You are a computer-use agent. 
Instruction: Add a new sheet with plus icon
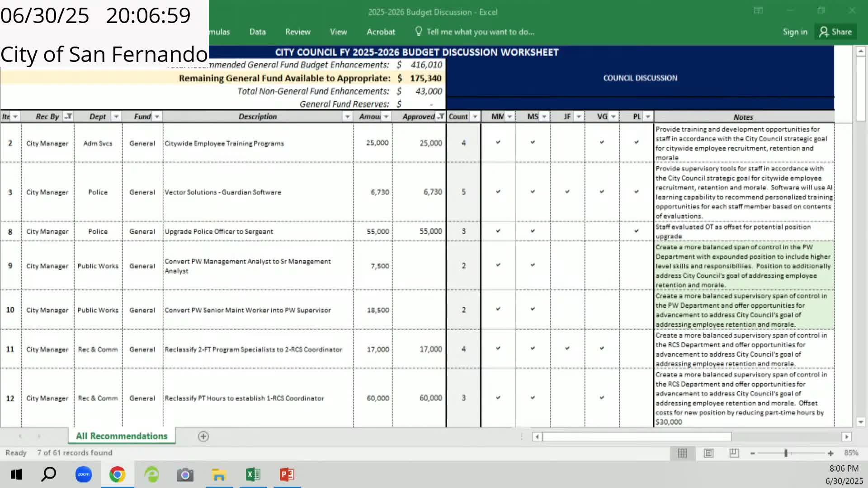coord(203,436)
